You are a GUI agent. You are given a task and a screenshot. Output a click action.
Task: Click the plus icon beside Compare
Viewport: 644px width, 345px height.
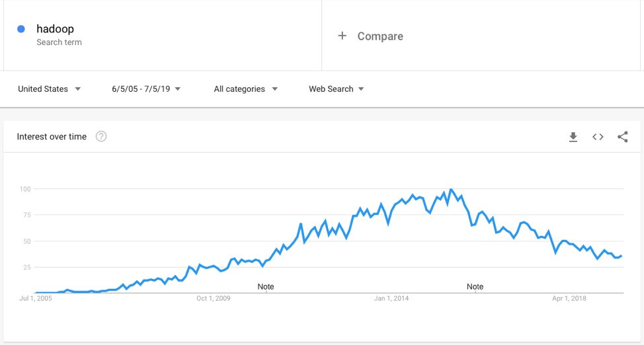[x=342, y=36]
